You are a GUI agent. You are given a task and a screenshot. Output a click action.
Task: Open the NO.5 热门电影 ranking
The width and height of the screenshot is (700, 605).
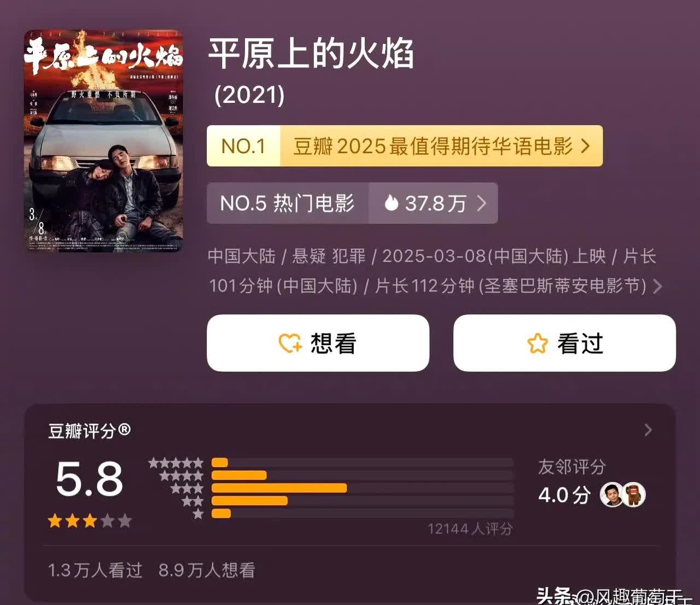tap(288, 203)
